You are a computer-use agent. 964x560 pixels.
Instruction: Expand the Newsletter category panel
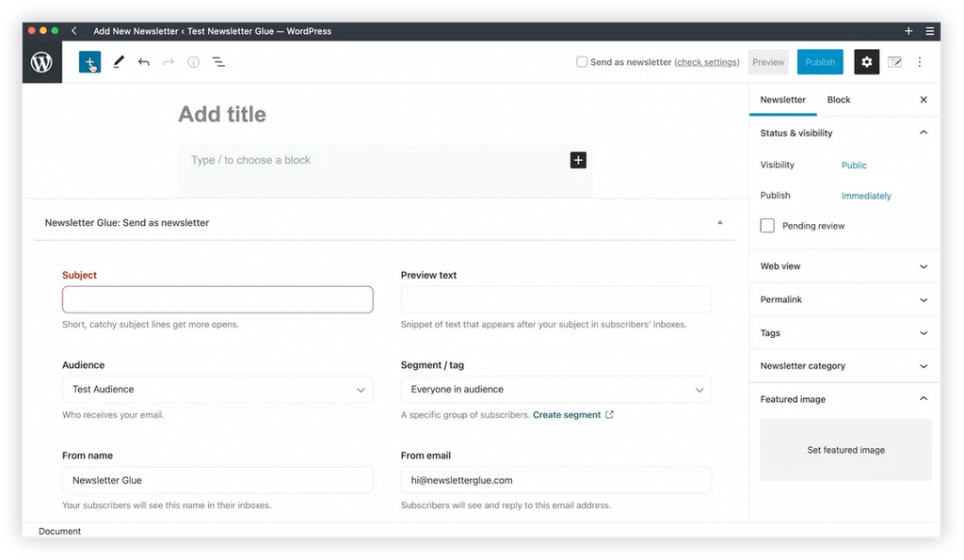[844, 366]
